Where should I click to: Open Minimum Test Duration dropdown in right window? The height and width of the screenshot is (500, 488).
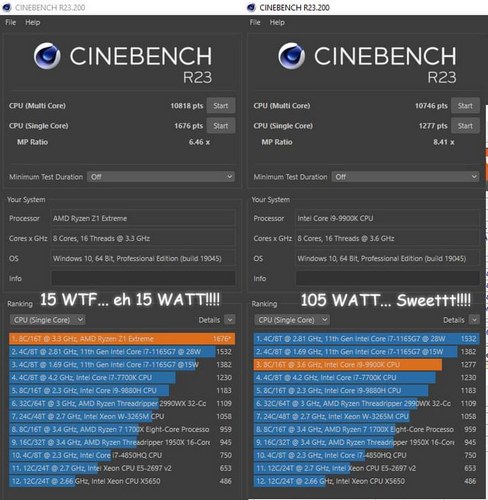pyautogui.click(x=405, y=177)
